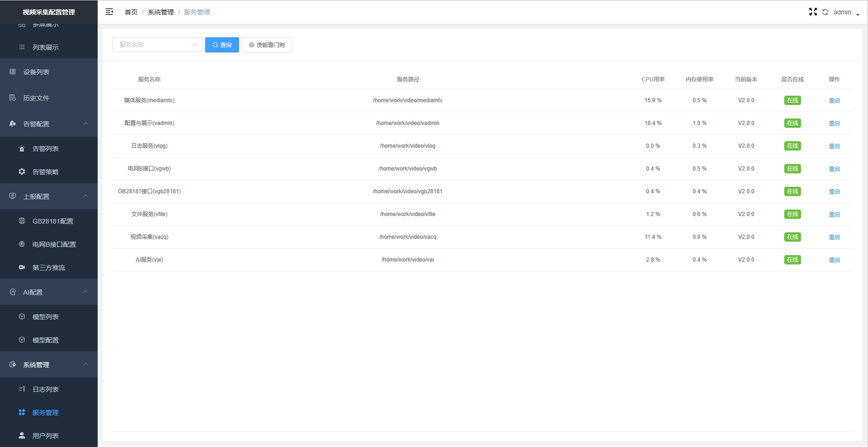Click the third-party streaming camera icon
This screenshot has height=447, width=868.
(22, 268)
